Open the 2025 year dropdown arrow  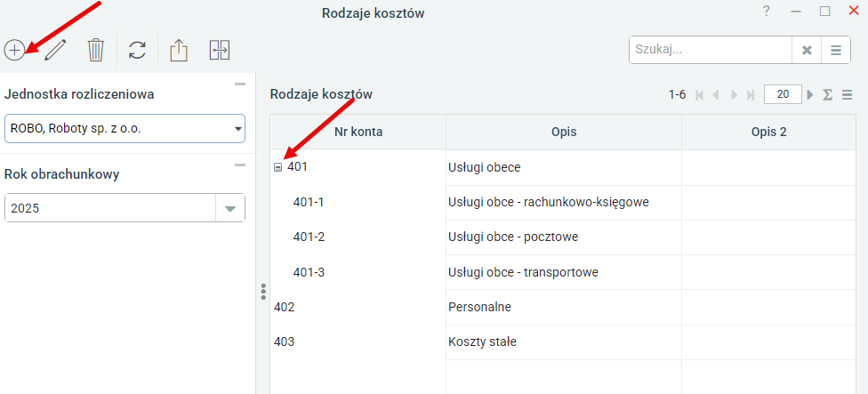(x=230, y=209)
